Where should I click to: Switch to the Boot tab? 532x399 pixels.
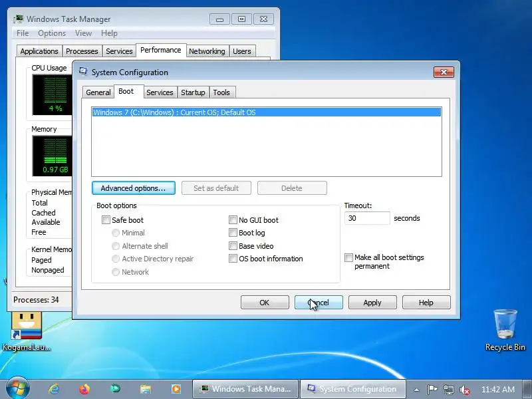[x=129, y=91]
